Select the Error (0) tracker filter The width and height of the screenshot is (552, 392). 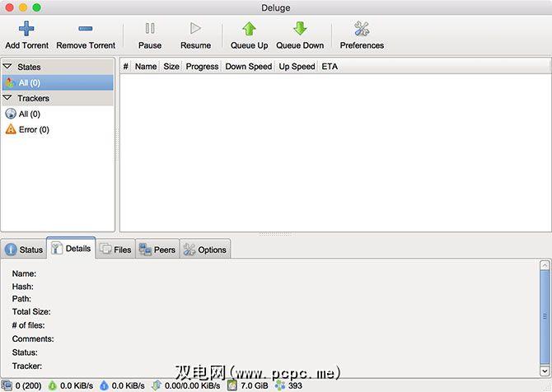click(x=58, y=129)
